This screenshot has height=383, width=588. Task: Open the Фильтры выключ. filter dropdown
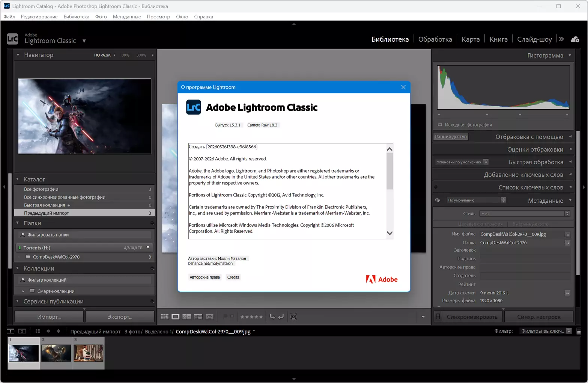(546, 331)
